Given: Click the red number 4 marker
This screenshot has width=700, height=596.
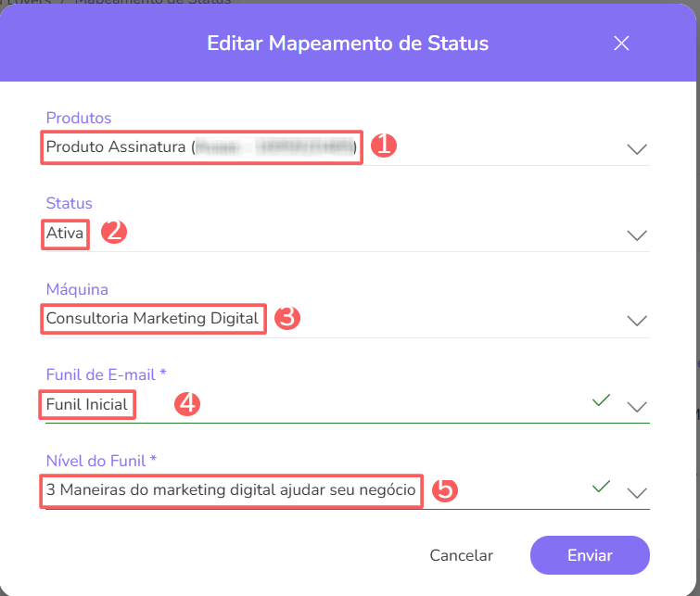Looking at the screenshot, I should [188, 404].
